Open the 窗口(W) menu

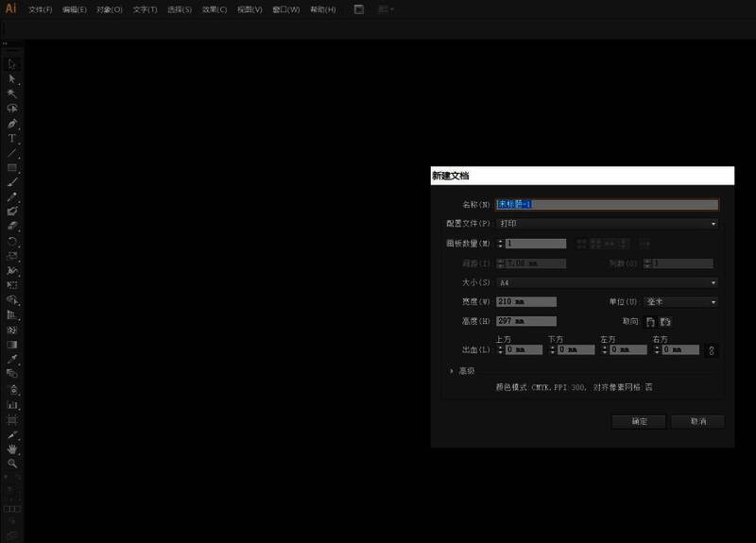(286, 9)
